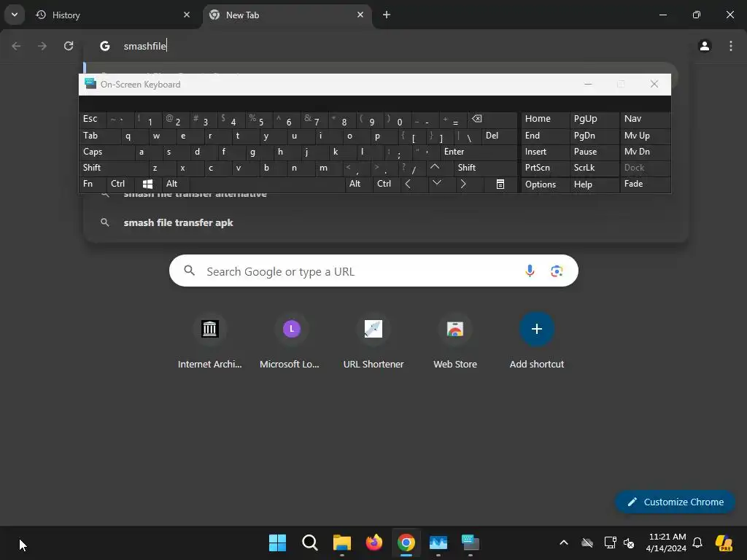Toggle the right Alt key on the keyboard

pos(358,184)
